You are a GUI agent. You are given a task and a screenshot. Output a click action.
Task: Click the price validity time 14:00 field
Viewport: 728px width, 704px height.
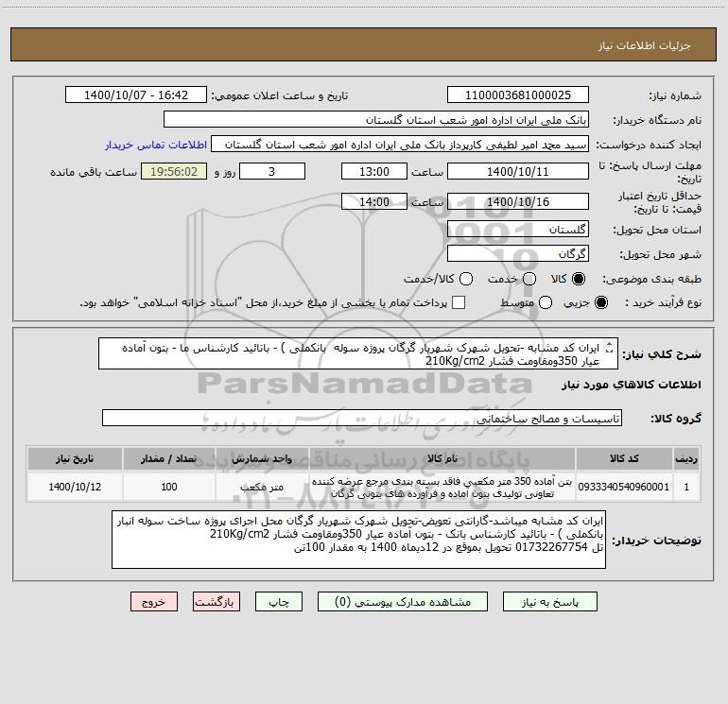(x=374, y=201)
